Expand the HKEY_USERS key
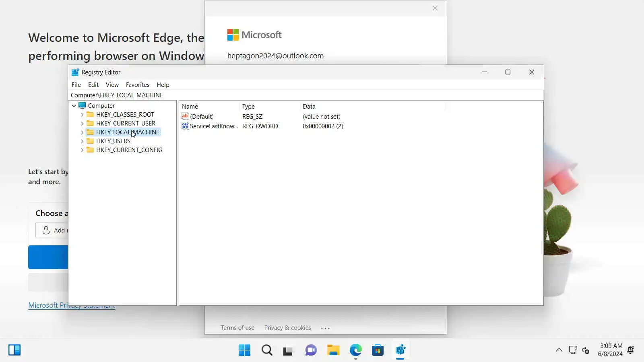The image size is (644, 362). (82, 141)
